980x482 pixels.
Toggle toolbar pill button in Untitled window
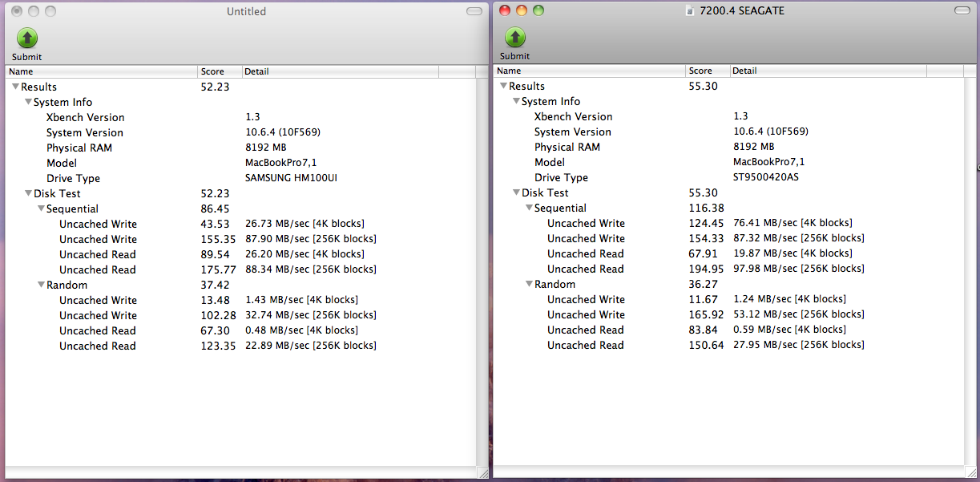coord(475,11)
